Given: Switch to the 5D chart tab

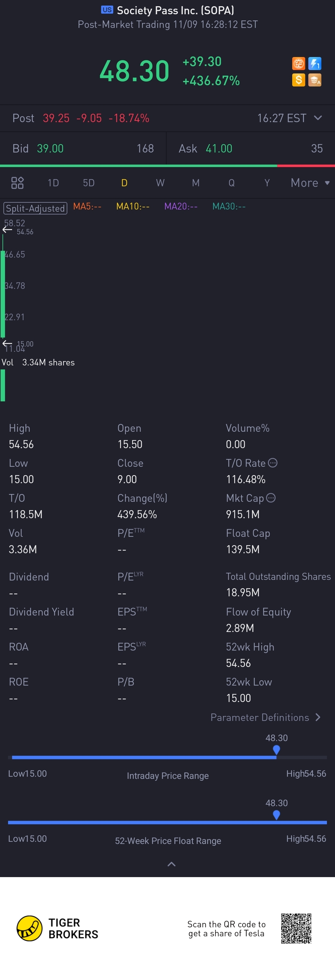Looking at the screenshot, I should (x=89, y=183).
